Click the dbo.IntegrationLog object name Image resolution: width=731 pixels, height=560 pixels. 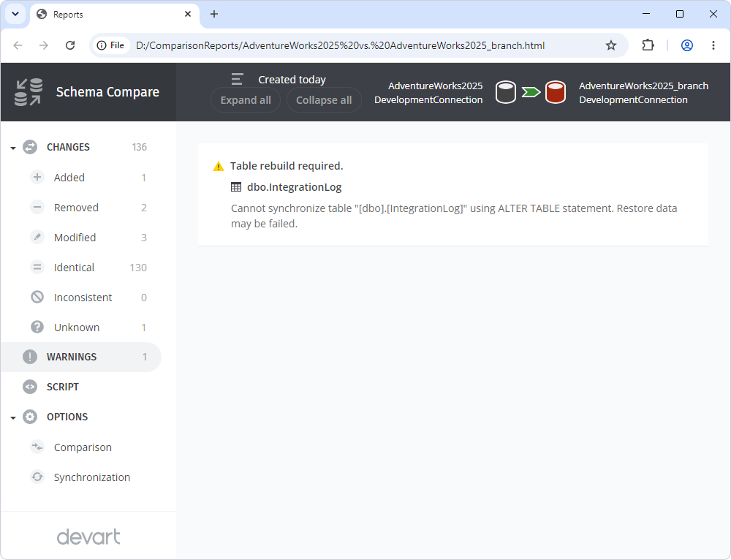294,187
